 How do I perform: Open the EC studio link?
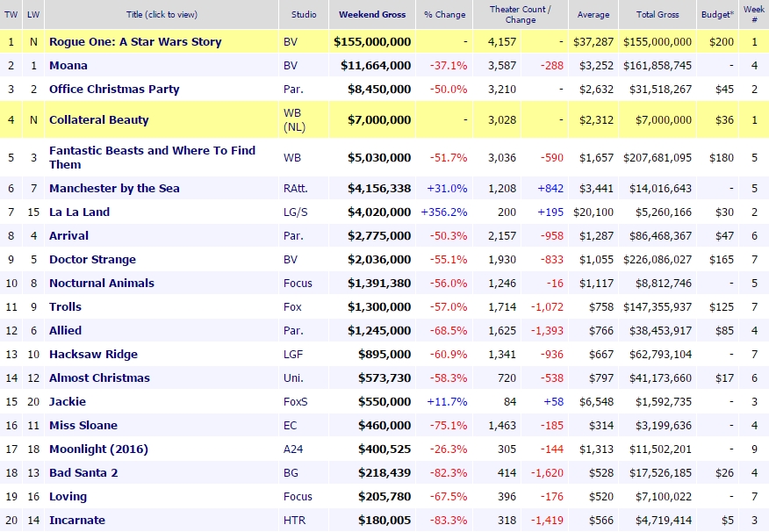coord(290,426)
